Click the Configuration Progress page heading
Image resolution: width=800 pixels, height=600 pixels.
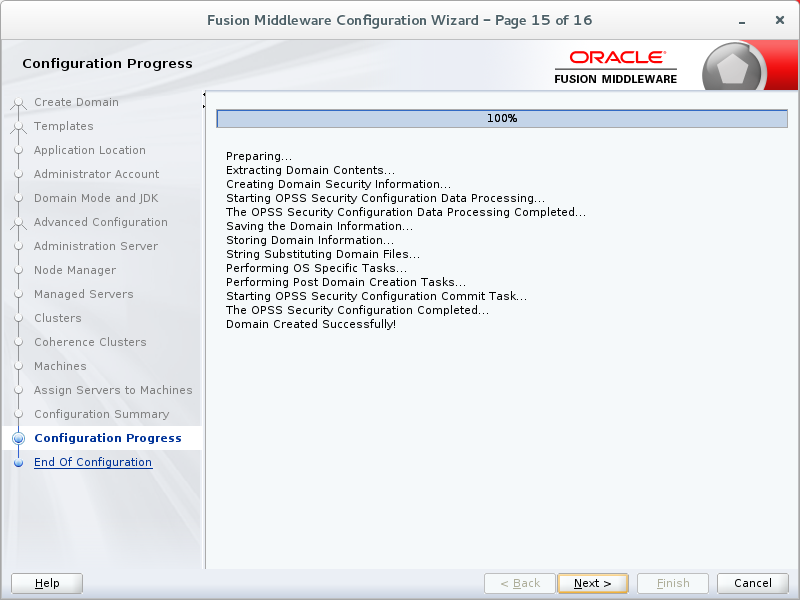tap(108, 64)
